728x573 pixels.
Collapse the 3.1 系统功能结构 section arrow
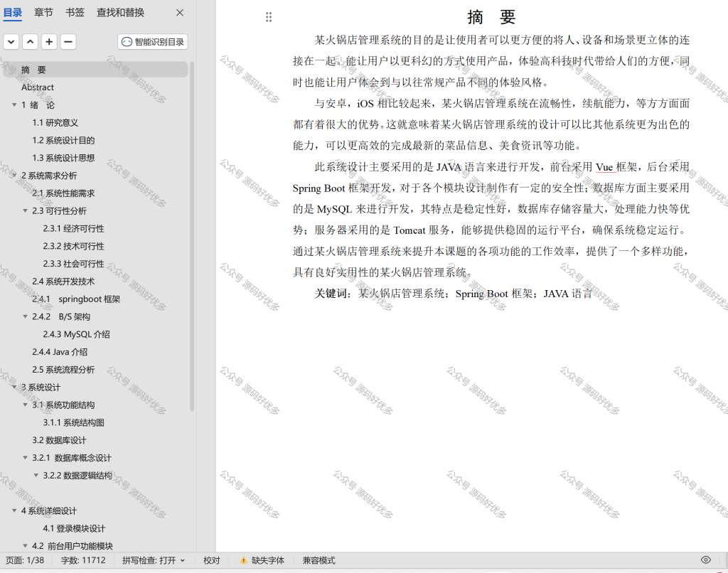pyautogui.click(x=26, y=405)
